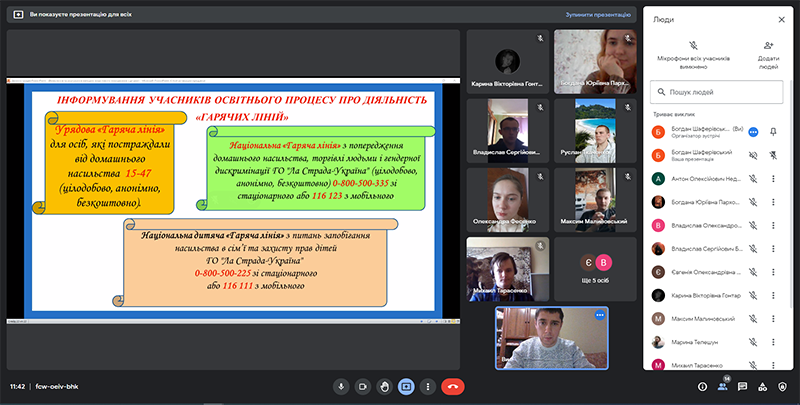Select Михаил Тарасенко row in people list
This screenshot has height=405, width=800.
coord(716,364)
